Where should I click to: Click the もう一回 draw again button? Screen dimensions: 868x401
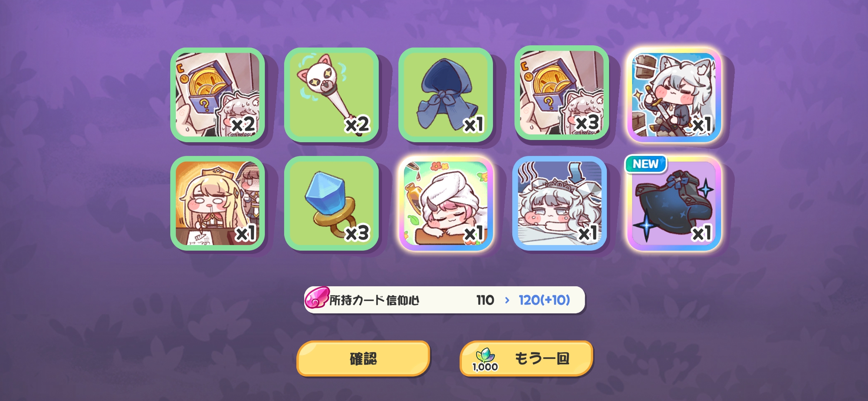point(526,358)
